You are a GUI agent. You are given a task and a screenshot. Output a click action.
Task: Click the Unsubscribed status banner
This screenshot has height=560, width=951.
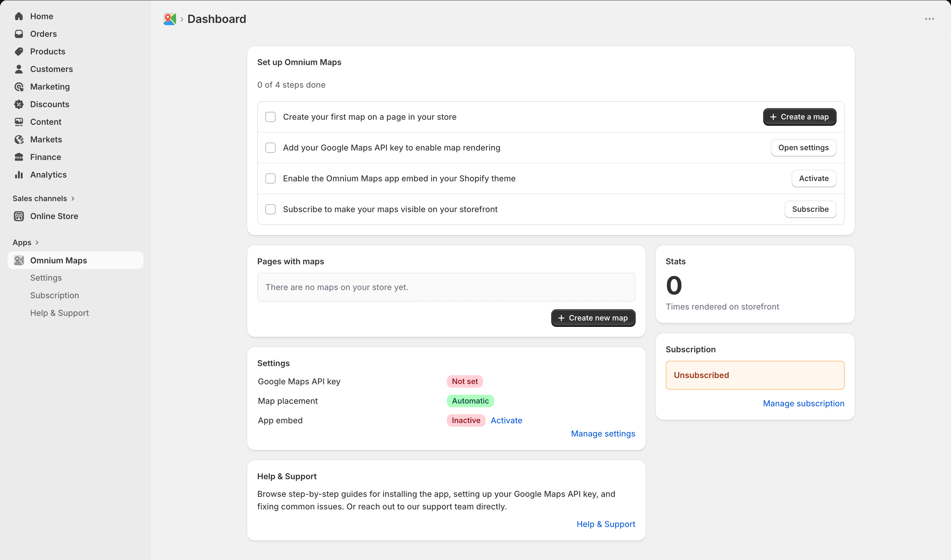pyautogui.click(x=754, y=375)
